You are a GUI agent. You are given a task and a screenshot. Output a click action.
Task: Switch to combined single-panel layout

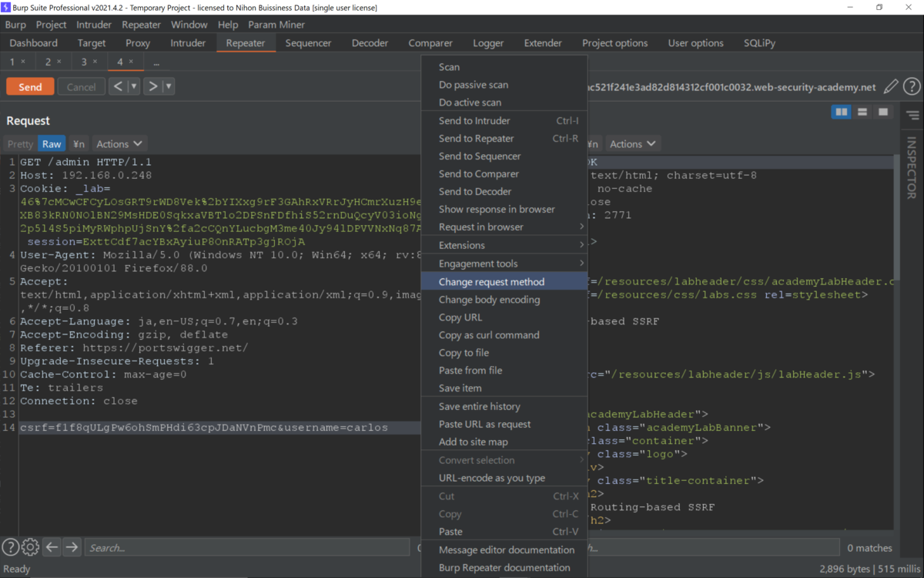(x=883, y=113)
